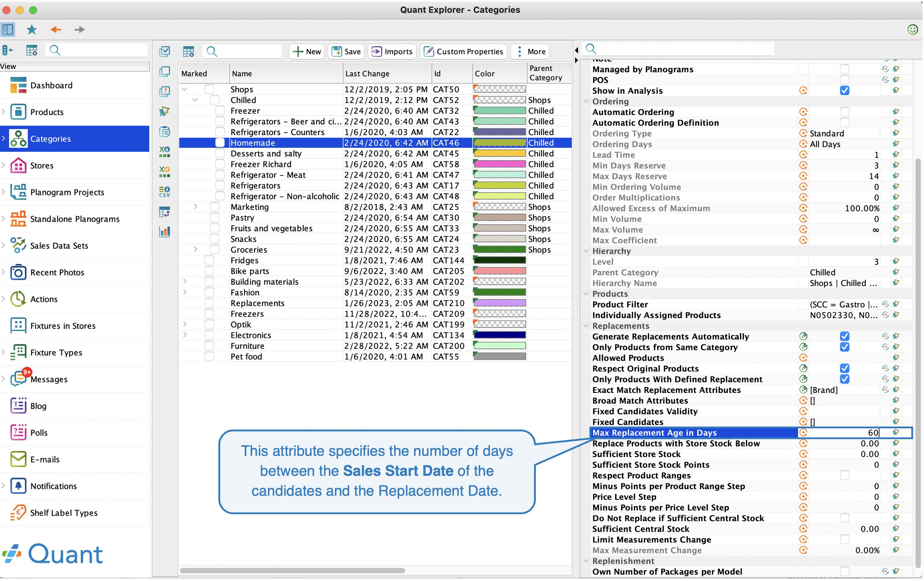Click the favorites star icon
The height and width of the screenshot is (581, 924).
pos(31,29)
